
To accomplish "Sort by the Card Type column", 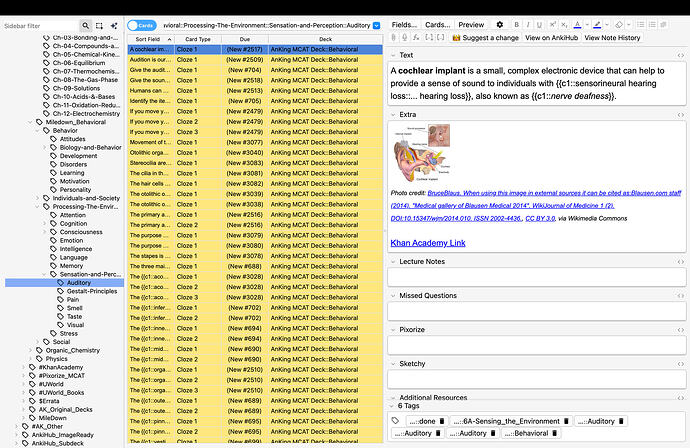I will tap(198, 39).
